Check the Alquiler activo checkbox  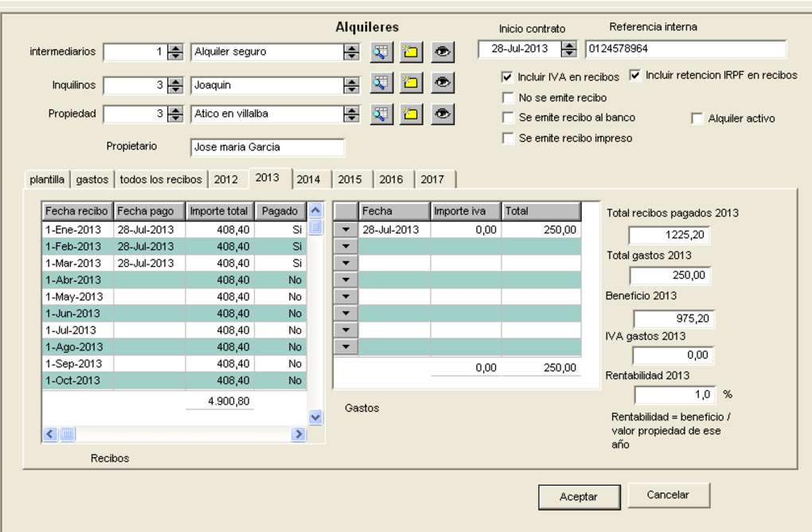(x=697, y=119)
